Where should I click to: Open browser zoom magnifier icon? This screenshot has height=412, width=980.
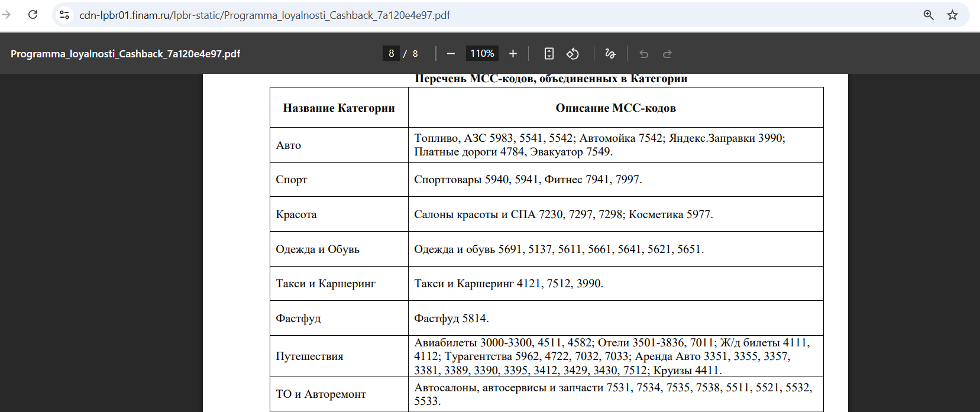pos(929,15)
